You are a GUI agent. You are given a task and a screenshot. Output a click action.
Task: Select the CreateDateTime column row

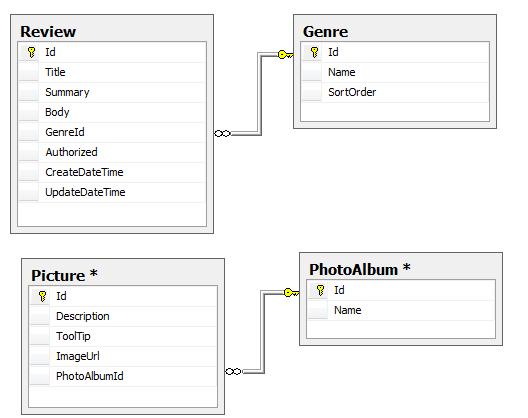point(112,172)
